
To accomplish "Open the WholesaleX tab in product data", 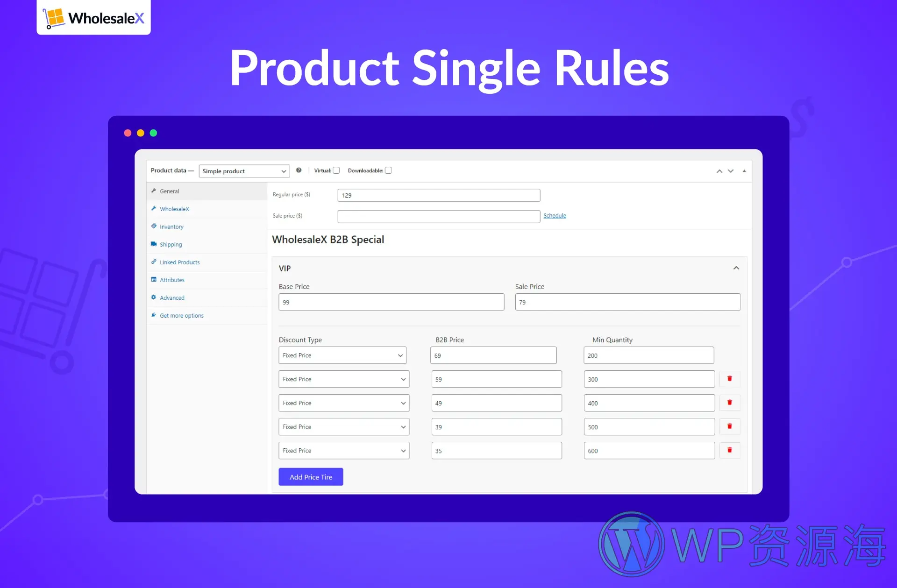I will tap(174, 209).
